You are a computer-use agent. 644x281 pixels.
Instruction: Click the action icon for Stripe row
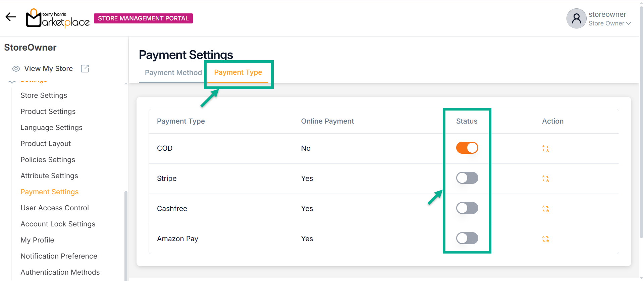545,179
